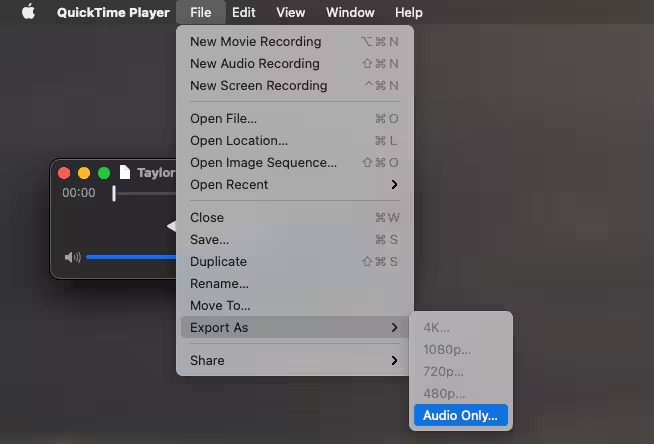Choose Duplicate from the File menu
Image resolution: width=654 pixels, height=444 pixels.
tap(294, 261)
